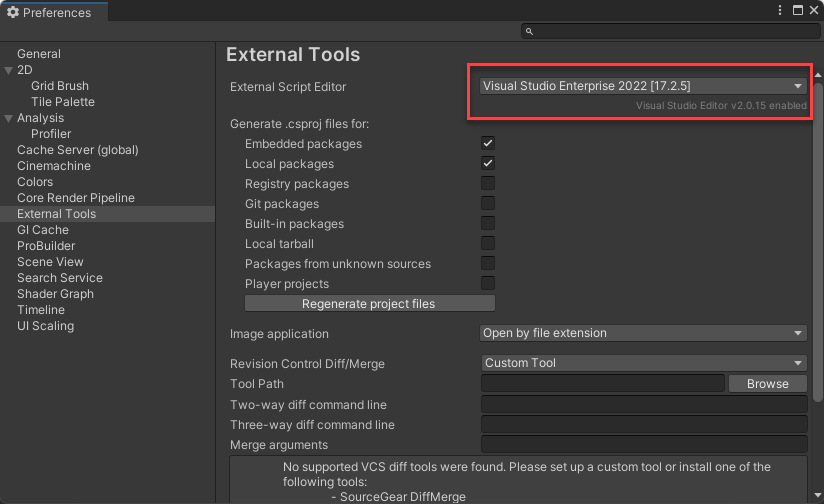
Task: Select Shader Graph in the sidebar
Action: 55,294
